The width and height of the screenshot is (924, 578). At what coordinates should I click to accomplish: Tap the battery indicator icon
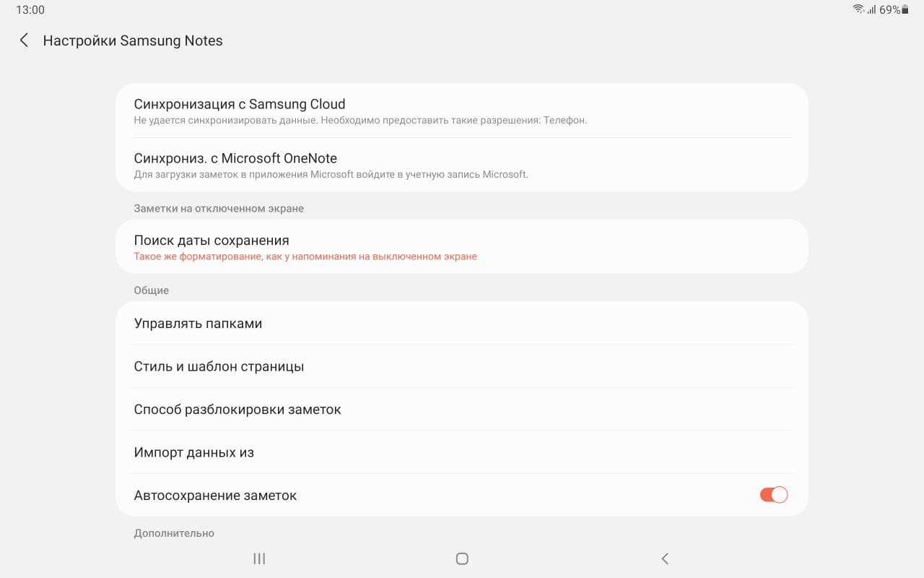pos(905,9)
